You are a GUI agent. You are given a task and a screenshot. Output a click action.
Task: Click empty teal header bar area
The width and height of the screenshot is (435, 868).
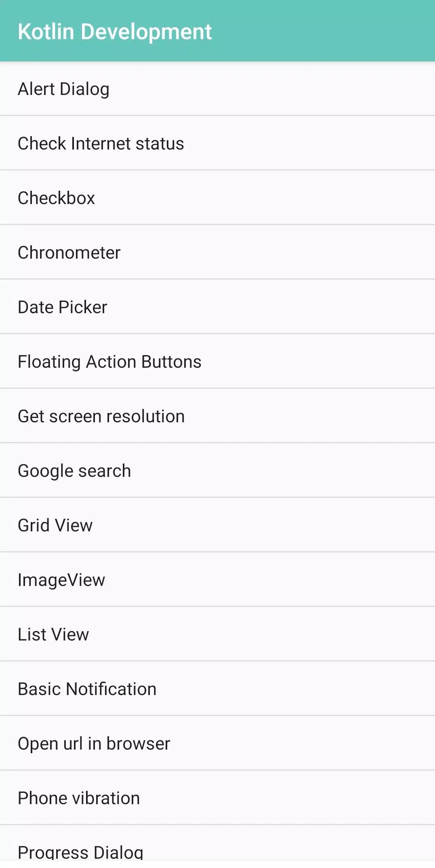tap(323, 32)
